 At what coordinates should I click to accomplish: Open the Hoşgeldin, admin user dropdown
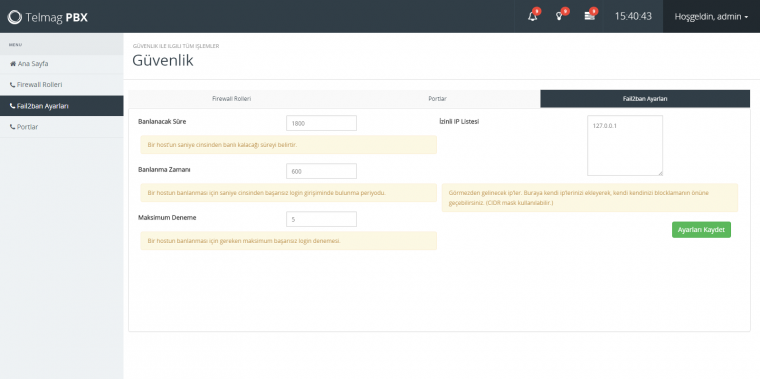[711, 16]
